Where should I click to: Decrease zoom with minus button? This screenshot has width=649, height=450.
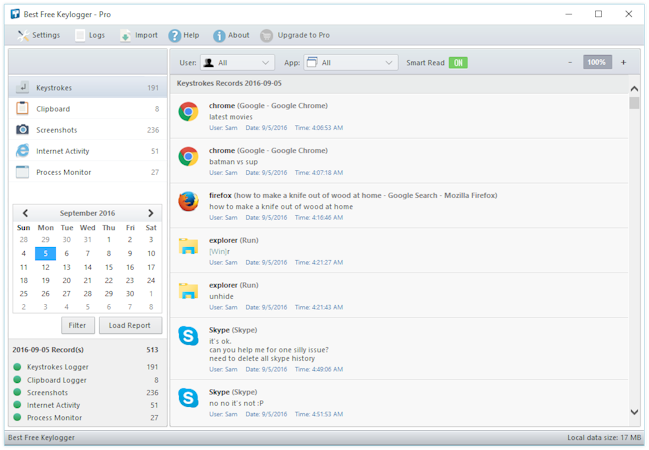tap(570, 63)
